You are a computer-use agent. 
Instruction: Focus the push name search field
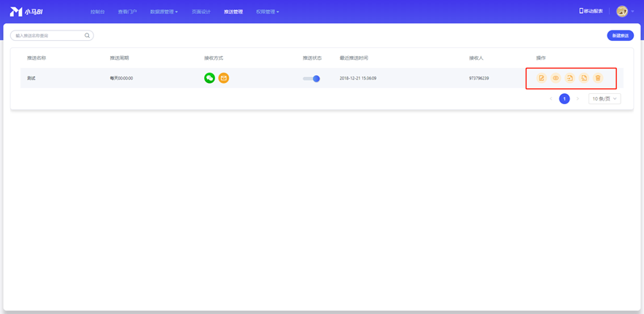tap(47, 36)
